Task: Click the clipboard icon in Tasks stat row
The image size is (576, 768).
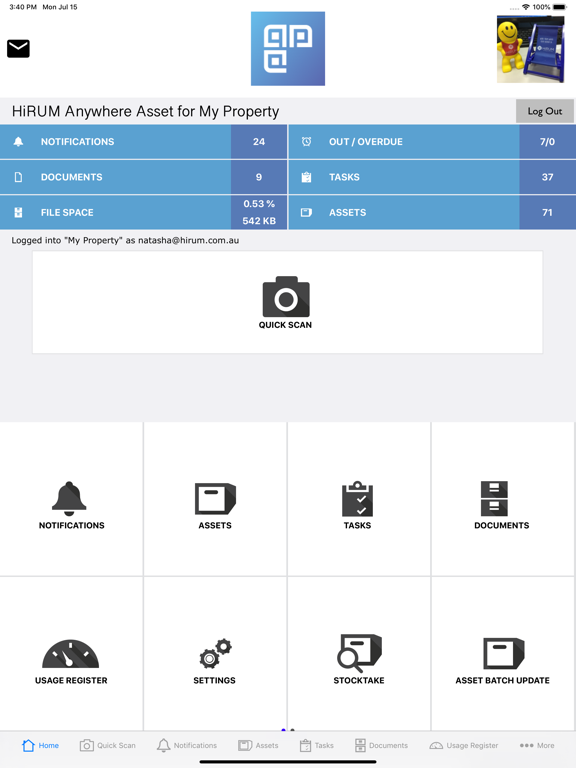Action: tap(306, 177)
